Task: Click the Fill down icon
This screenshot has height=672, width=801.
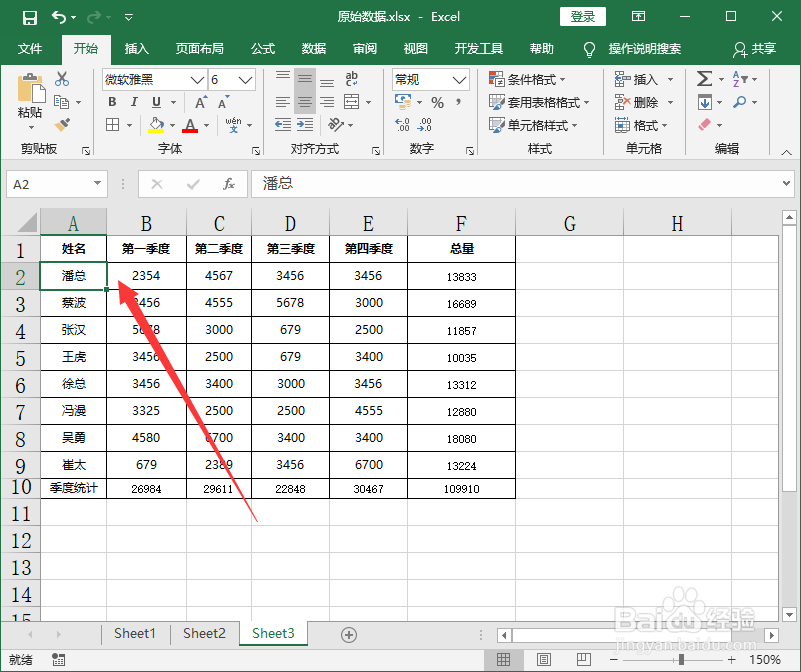Action: 705,102
